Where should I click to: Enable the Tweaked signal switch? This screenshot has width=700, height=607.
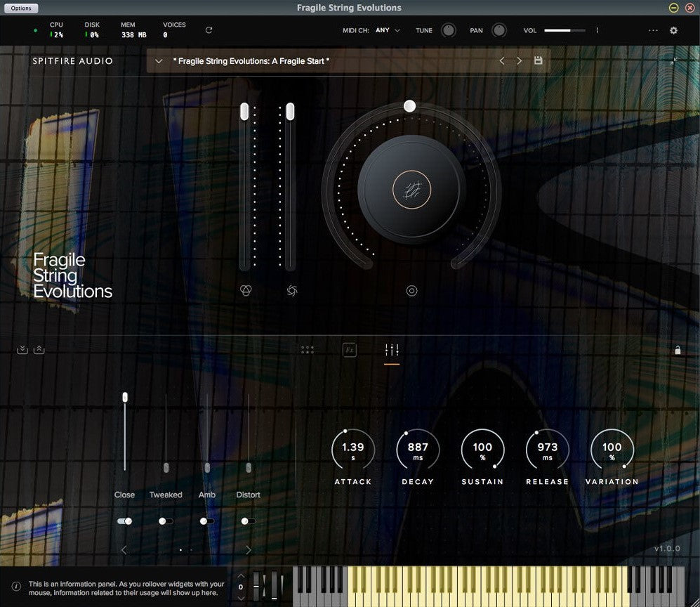click(166, 521)
